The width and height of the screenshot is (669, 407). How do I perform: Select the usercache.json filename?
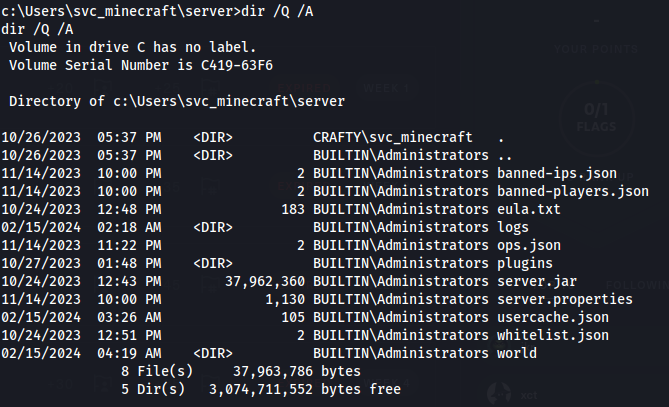pos(553,317)
